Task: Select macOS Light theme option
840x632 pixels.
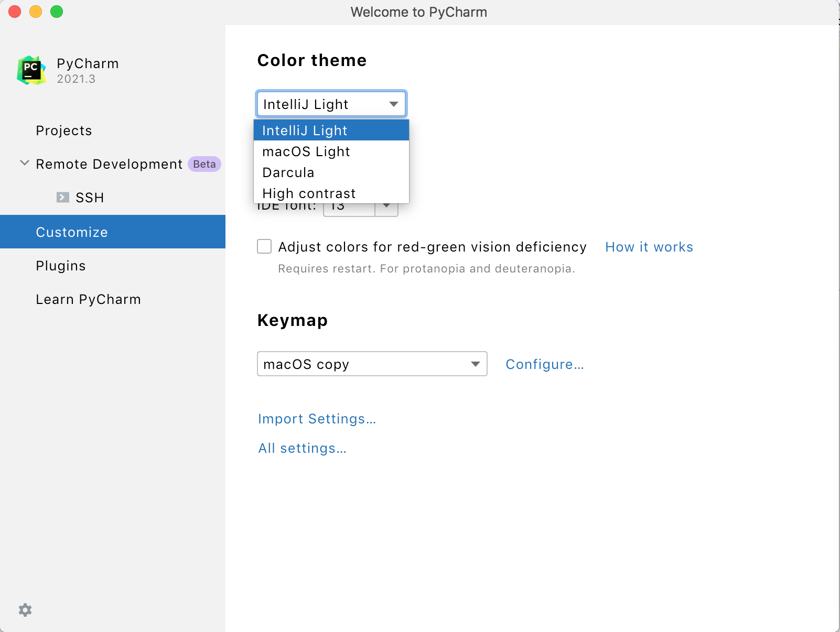Action: 306,151
